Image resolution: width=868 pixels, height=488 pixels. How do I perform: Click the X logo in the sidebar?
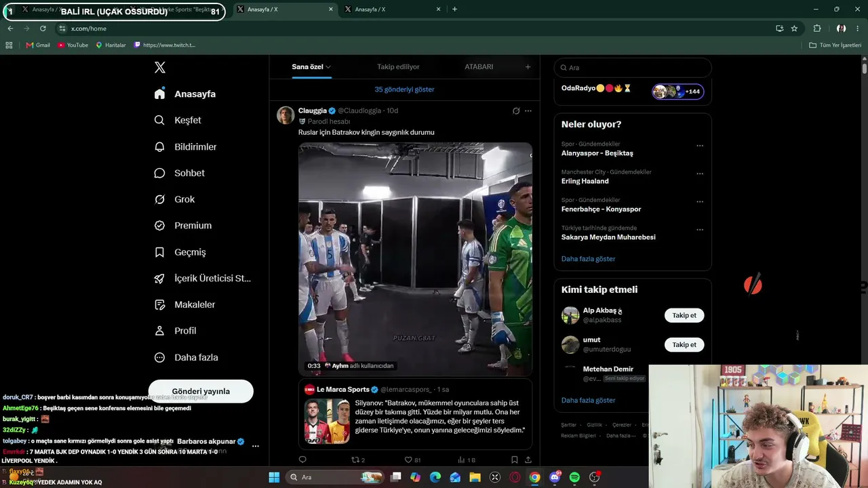click(x=159, y=67)
